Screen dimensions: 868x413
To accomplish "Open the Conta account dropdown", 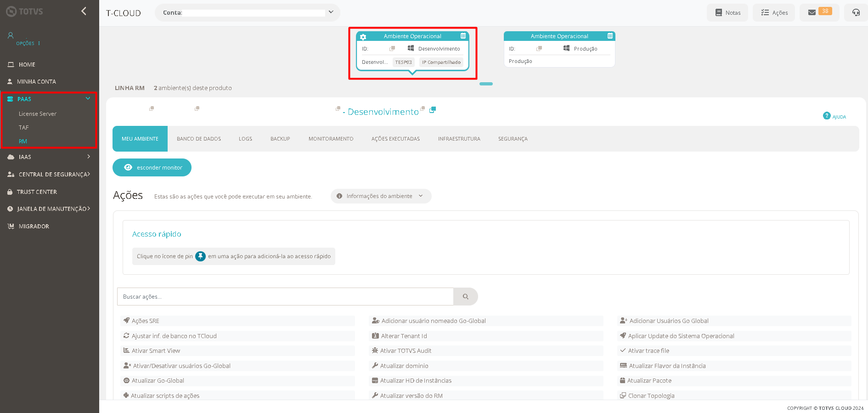I will 248,12.
